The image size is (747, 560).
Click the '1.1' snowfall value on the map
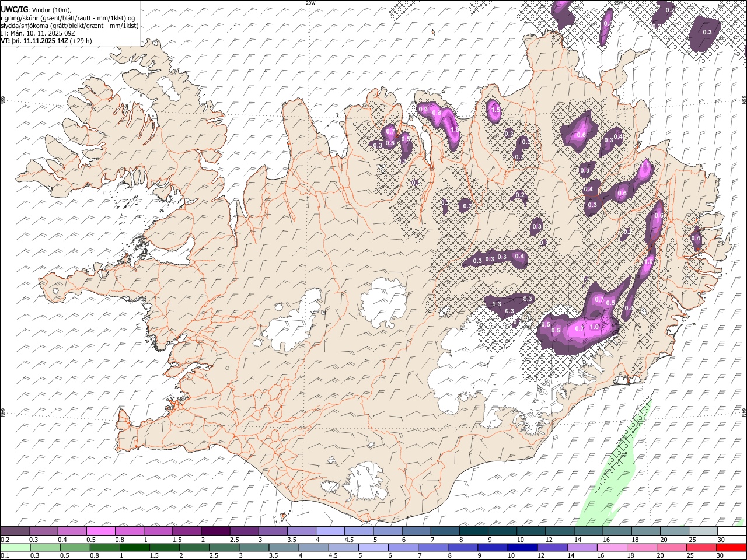pyautogui.click(x=644, y=166)
